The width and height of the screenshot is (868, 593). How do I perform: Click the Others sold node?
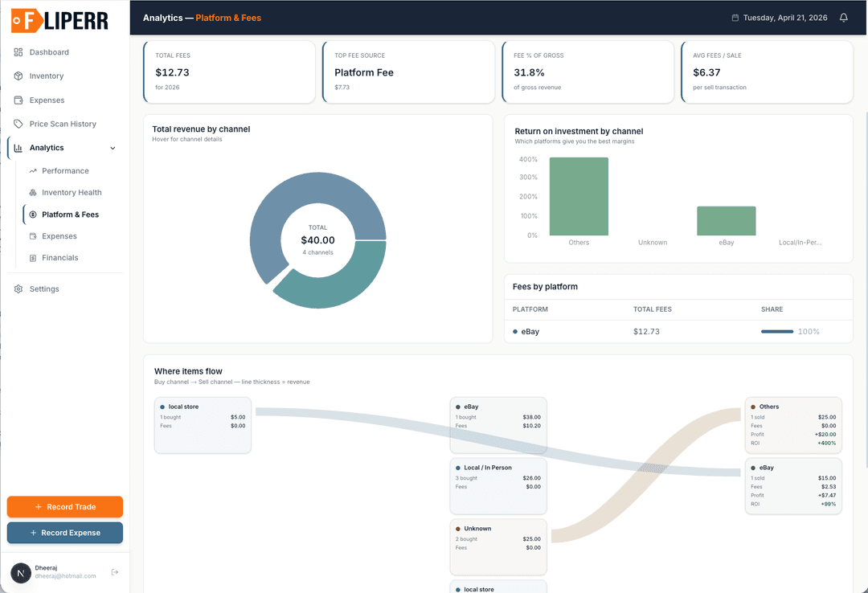tap(793, 425)
